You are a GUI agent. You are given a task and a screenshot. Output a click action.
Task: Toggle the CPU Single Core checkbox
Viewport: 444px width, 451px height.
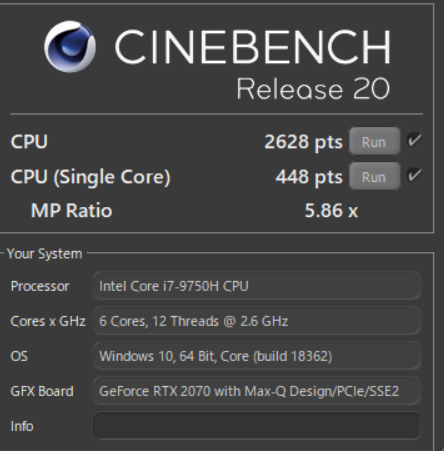point(415,175)
